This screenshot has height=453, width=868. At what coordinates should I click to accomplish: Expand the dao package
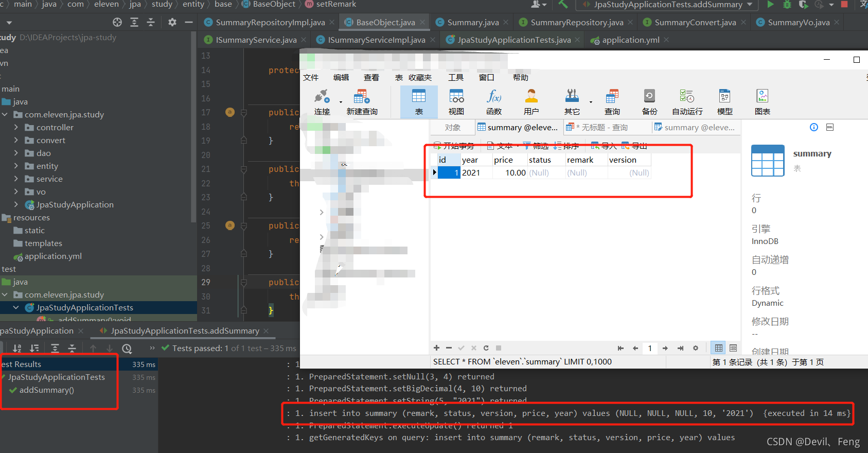coord(16,153)
